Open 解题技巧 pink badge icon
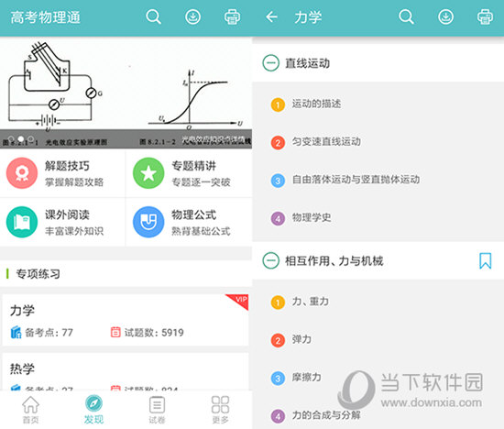Screen dimensions: 504x429 [x=22, y=173]
